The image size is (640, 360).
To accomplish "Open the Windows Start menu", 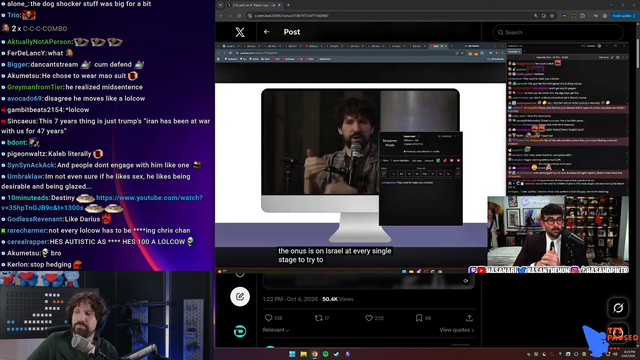I will 292,354.
